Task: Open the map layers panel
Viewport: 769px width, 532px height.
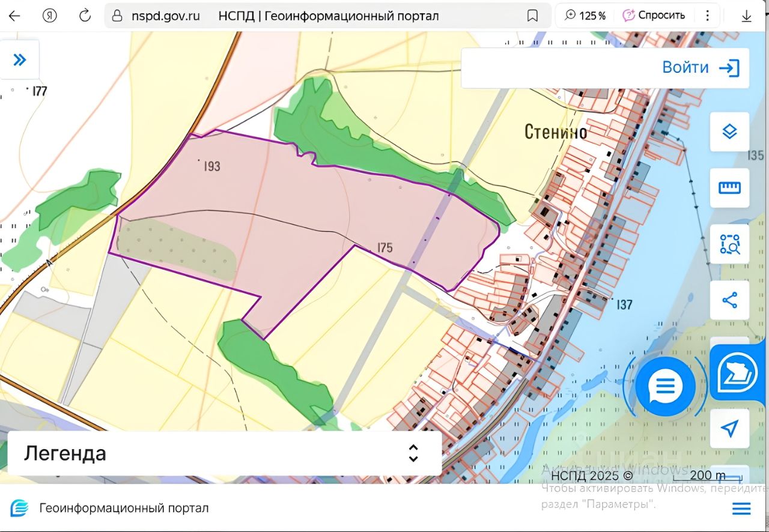Action: pyautogui.click(x=729, y=131)
